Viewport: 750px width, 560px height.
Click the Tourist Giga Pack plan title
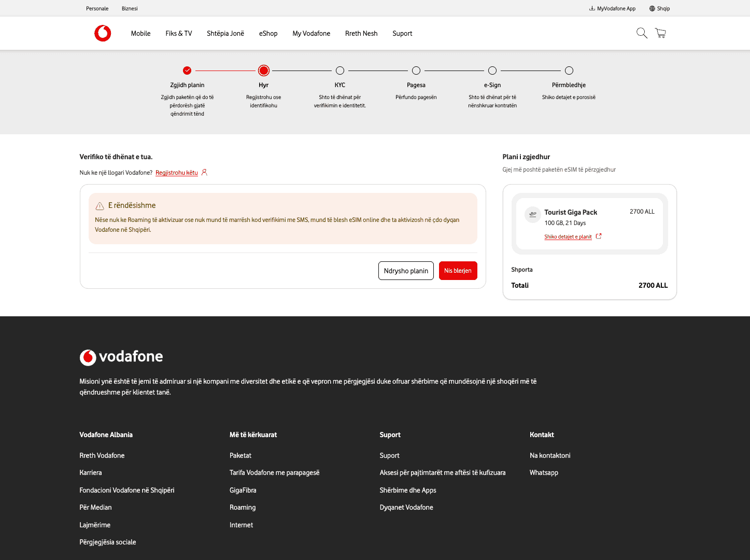click(571, 212)
